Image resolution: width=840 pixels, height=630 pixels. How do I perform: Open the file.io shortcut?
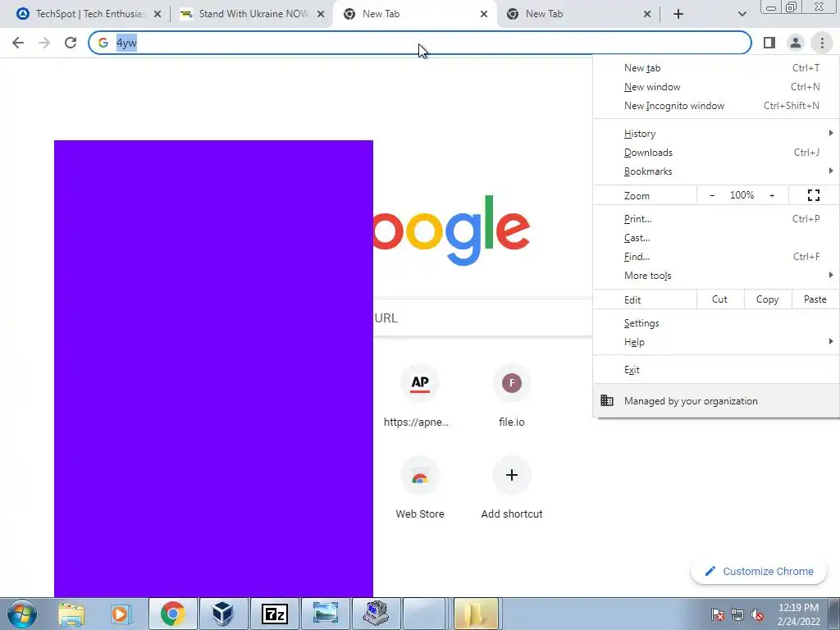(x=512, y=395)
